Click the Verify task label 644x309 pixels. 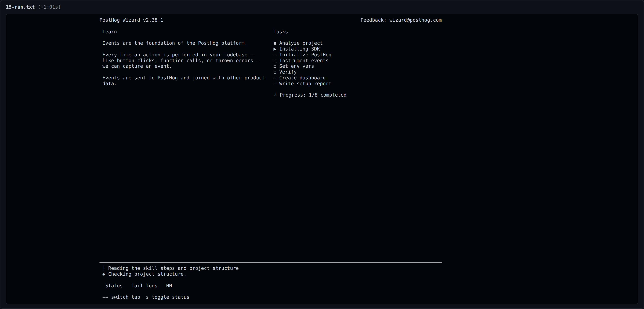click(x=288, y=72)
